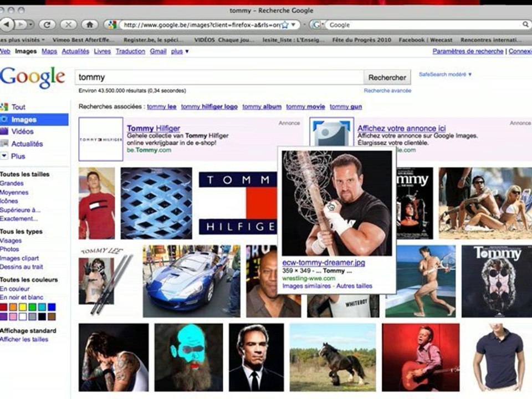Image resolution: width=532 pixels, height=399 pixels.
Task: Select the blue color swatch
Action: coord(52,307)
